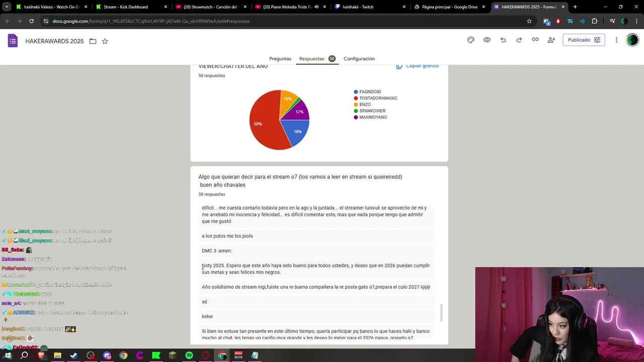Open the tab search dropdown arrow

7,7
